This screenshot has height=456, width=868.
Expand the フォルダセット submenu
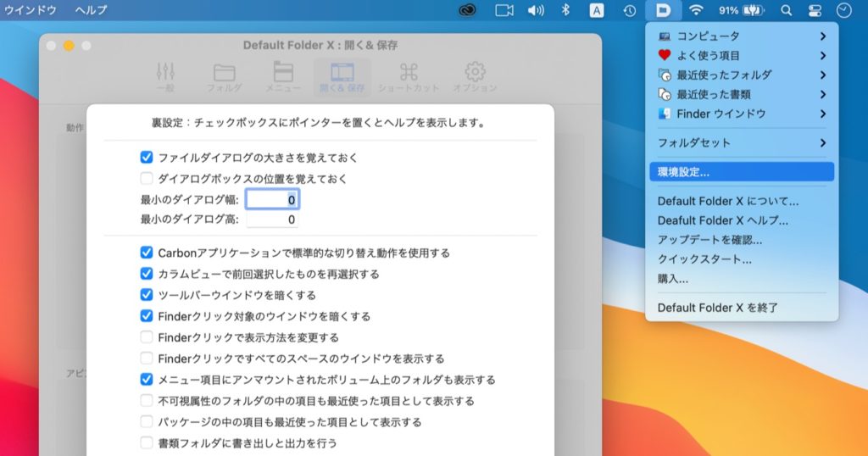click(742, 142)
